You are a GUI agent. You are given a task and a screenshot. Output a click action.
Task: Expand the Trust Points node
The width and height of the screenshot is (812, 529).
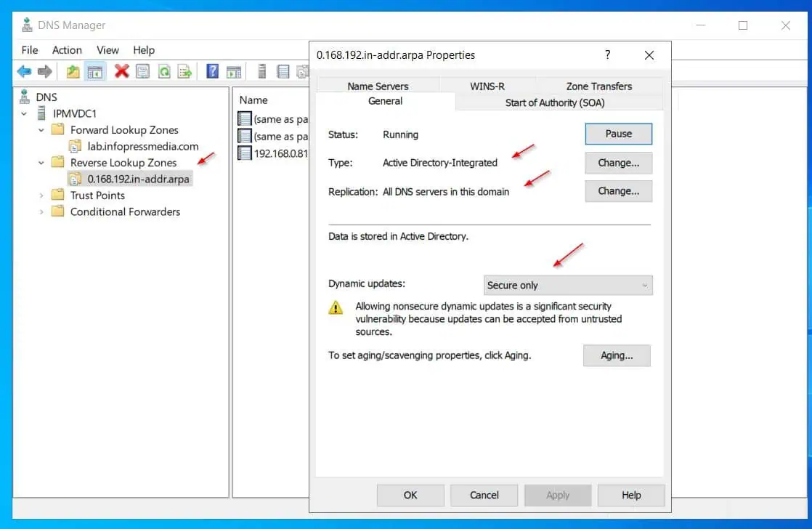pos(41,195)
